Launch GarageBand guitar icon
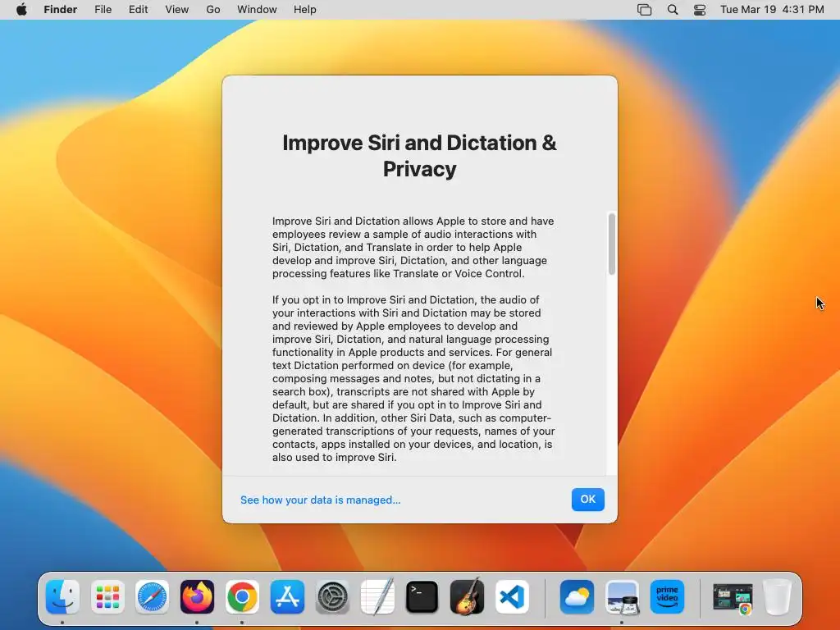This screenshot has width=840, height=630. pyautogui.click(x=467, y=597)
